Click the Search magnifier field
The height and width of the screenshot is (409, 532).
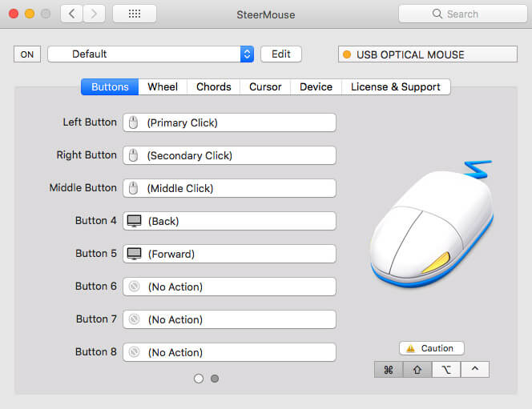click(x=463, y=14)
